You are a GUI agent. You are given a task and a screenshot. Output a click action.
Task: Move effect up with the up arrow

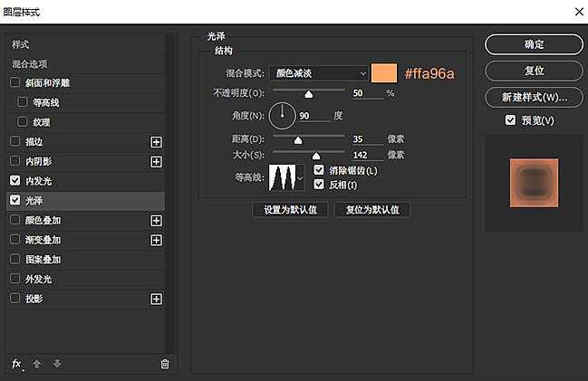pos(37,364)
